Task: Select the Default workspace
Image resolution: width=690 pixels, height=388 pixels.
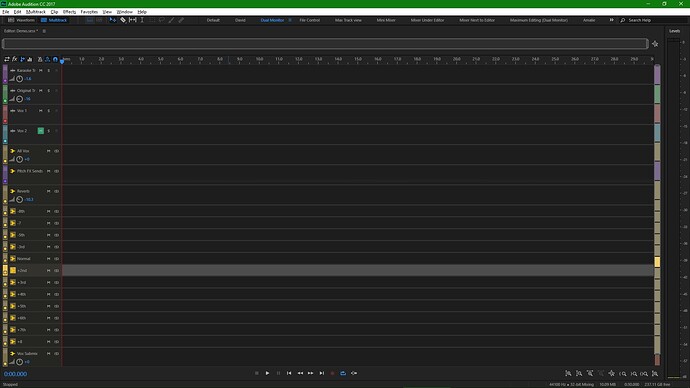Action: [213, 20]
